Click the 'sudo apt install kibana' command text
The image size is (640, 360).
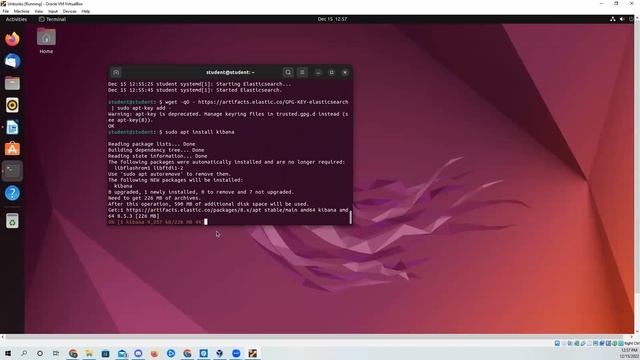click(x=200, y=132)
